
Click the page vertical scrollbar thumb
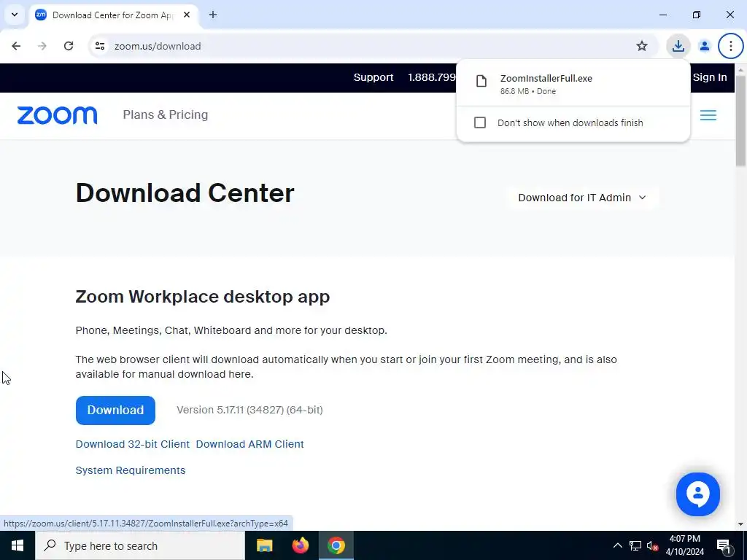tap(740, 121)
